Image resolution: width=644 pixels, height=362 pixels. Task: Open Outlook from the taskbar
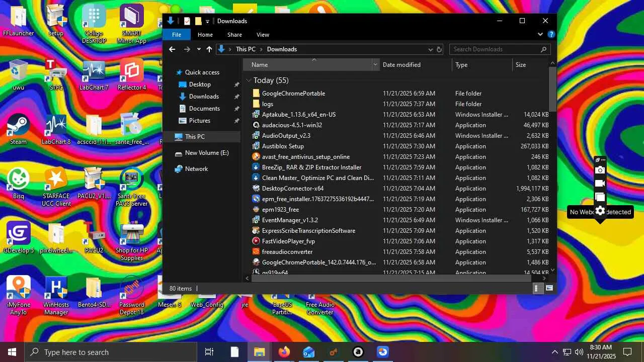coord(308,352)
